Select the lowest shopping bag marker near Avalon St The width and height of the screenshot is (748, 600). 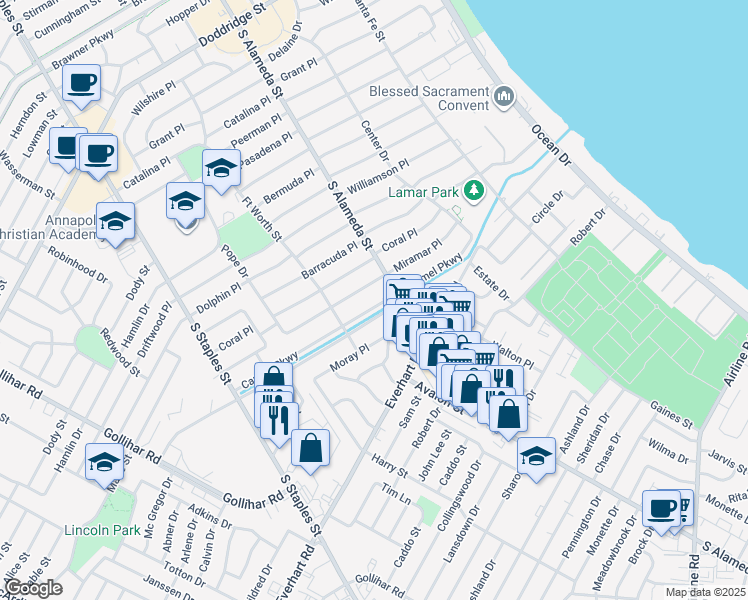click(x=508, y=412)
